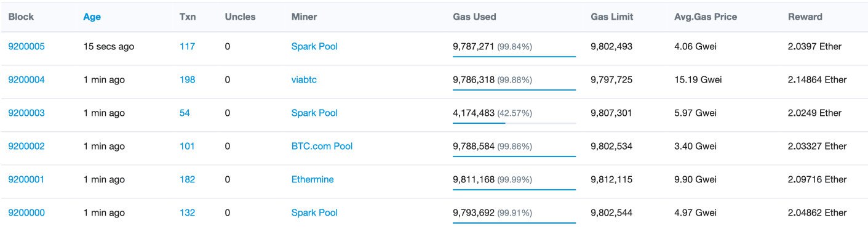Select gas limit value 9,802,544
The height and width of the screenshot is (231, 868).
(611, 213)
